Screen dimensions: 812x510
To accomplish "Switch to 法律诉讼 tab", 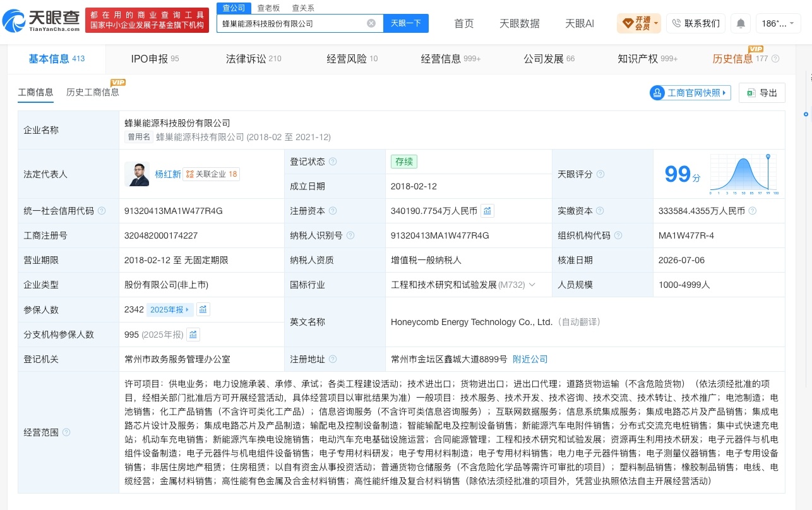I will [254, 59].
